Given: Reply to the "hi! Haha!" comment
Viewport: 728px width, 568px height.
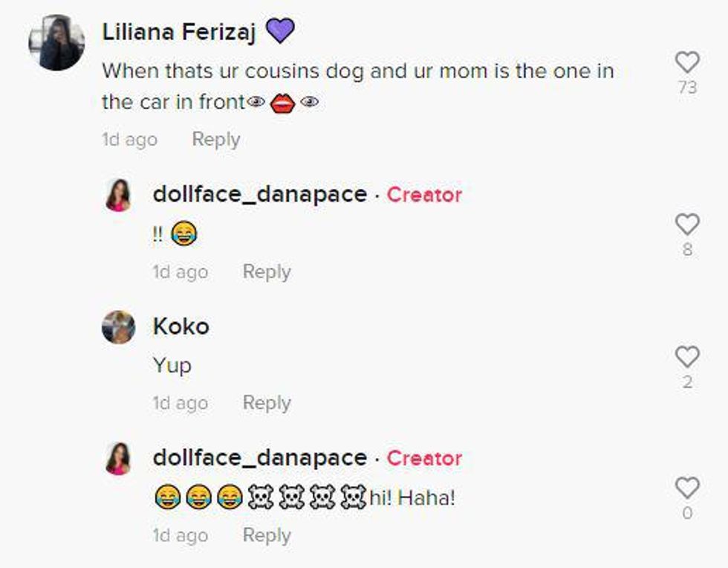Looking at the screenshot, I should [267, 535].
